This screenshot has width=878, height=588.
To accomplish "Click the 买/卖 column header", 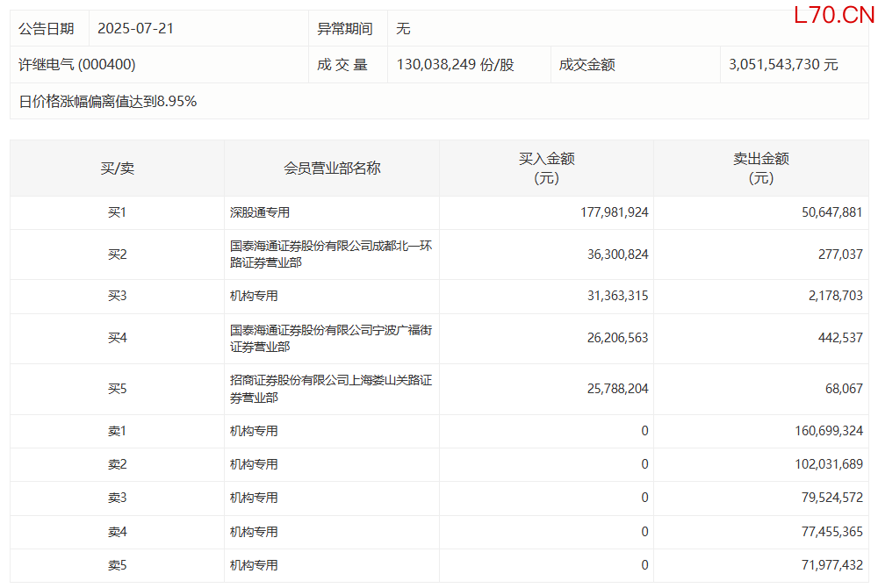I will [x=117, y=168].
